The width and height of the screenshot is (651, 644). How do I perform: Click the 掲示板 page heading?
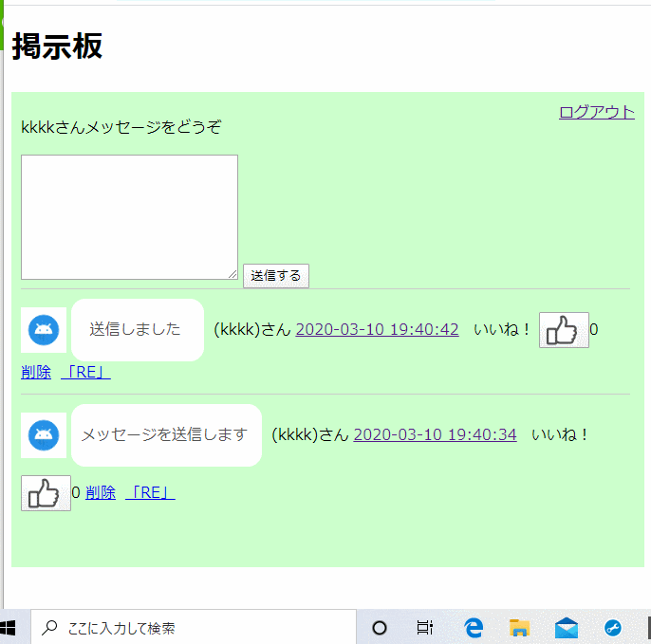pyautogui.click(x=57, y=46)
